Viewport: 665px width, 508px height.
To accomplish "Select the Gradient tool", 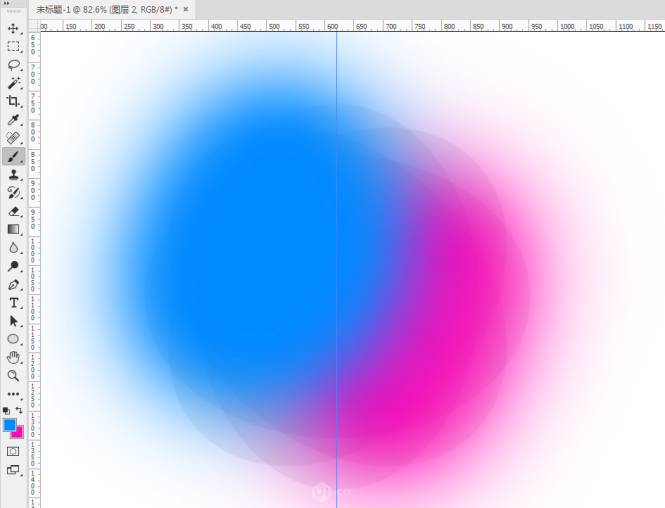I will (x=14, y=229).
